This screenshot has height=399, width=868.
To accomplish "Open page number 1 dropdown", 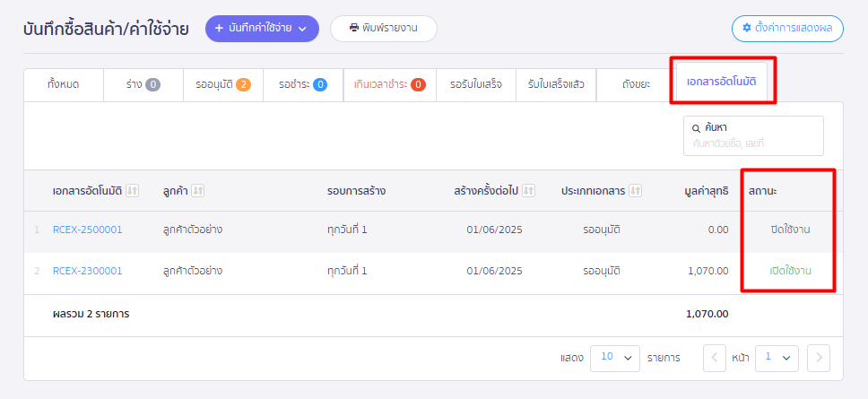I will tap(777, 358).
